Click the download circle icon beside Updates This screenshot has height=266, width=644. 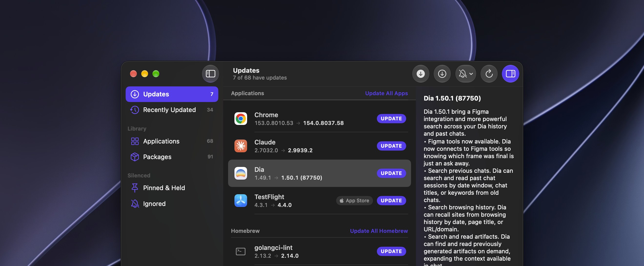(x=135, y=94)
